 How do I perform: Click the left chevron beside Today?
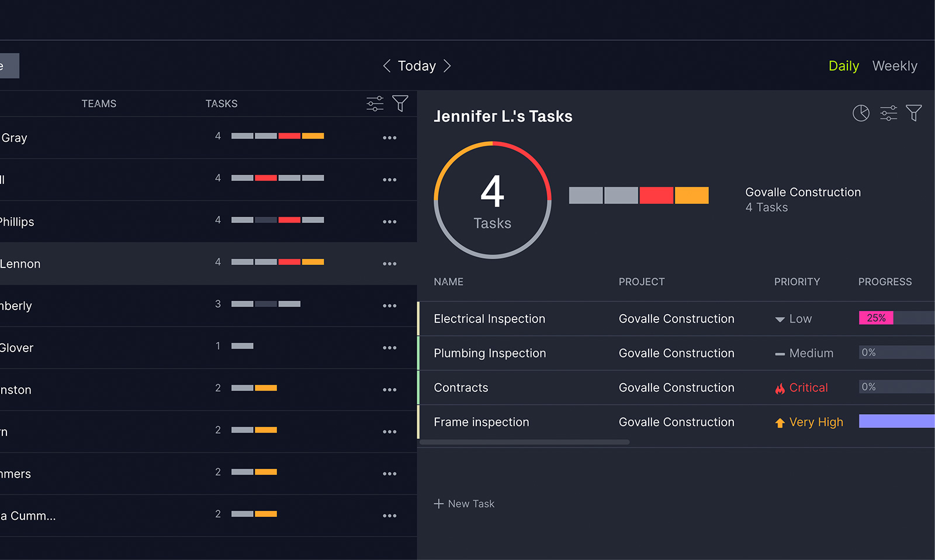(x=386, y=66)
